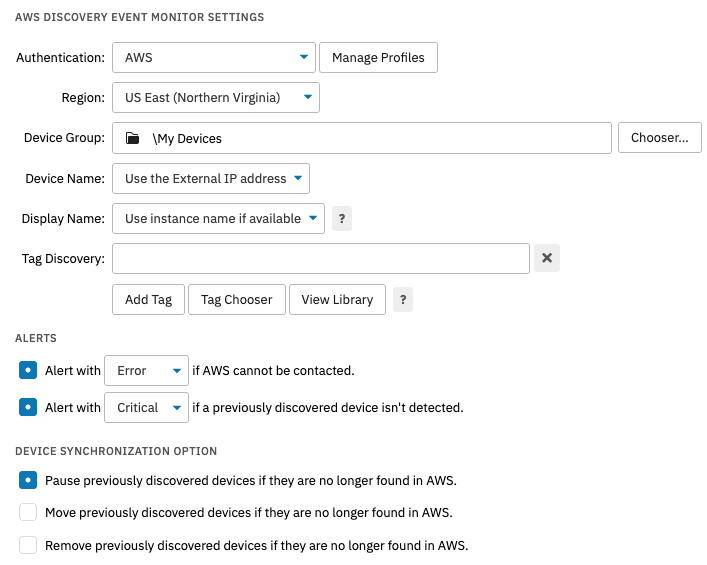Click help icon next to Display Name
This screenshot has height=565, width=707.
[x=342, y=218]
